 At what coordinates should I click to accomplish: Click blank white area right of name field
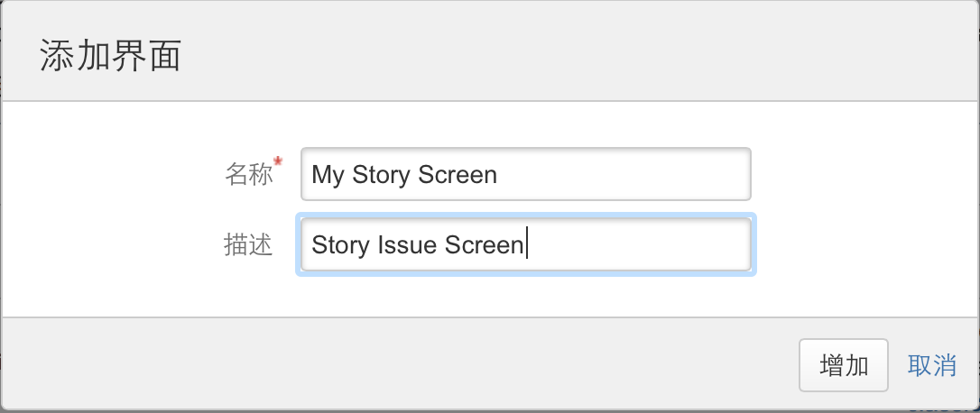(x=857, y=174)
